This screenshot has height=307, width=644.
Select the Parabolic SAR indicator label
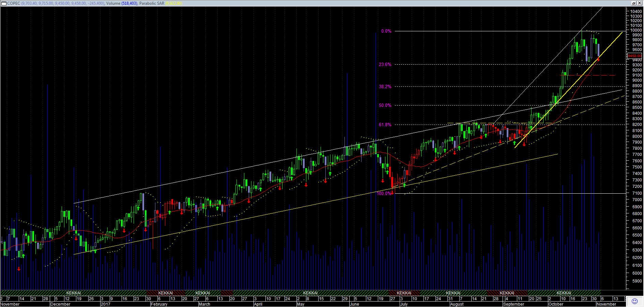[x=152, y=3]
